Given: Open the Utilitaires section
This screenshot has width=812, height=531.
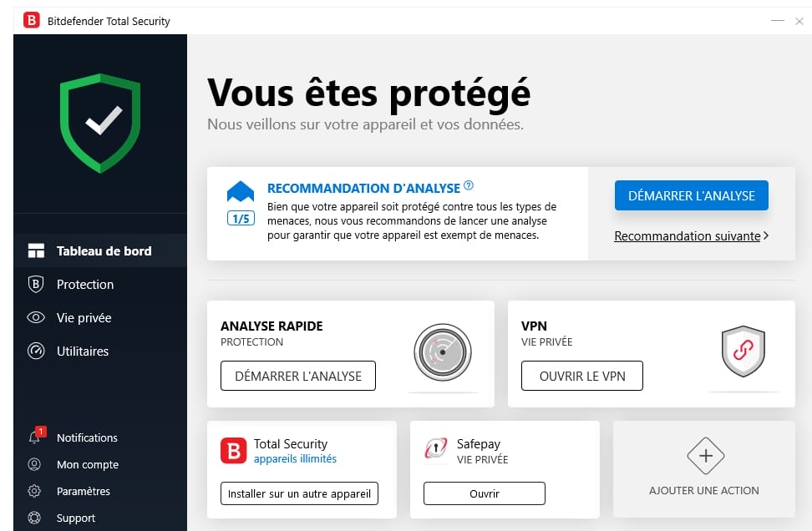Looking at the screenshot, I should click(x=100, y=351).
